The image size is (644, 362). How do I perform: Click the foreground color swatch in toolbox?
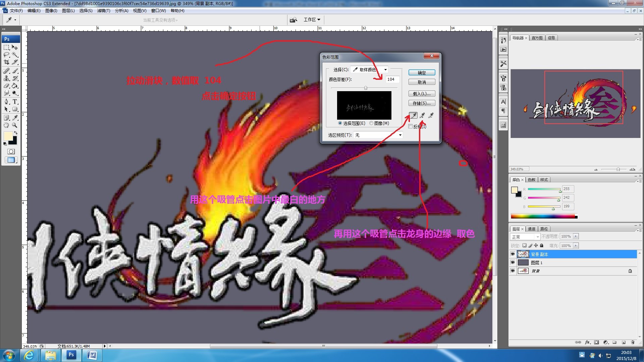point(8,136)
